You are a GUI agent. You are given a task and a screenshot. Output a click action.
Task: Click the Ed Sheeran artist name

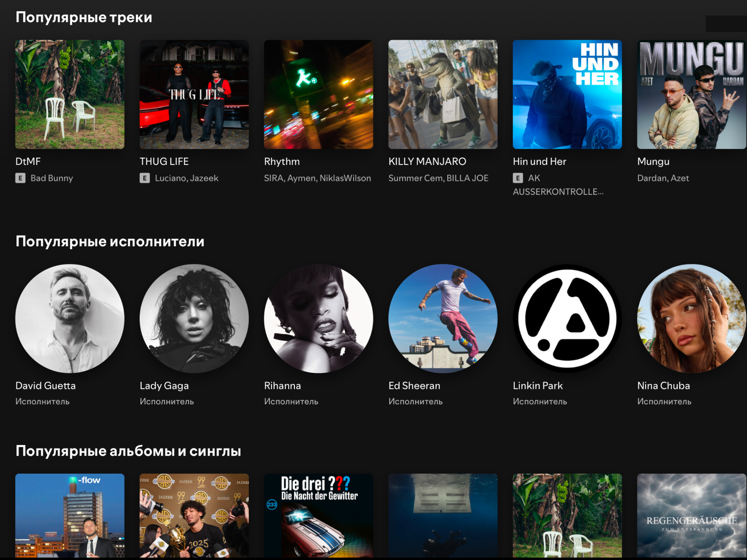coord(415,385)
